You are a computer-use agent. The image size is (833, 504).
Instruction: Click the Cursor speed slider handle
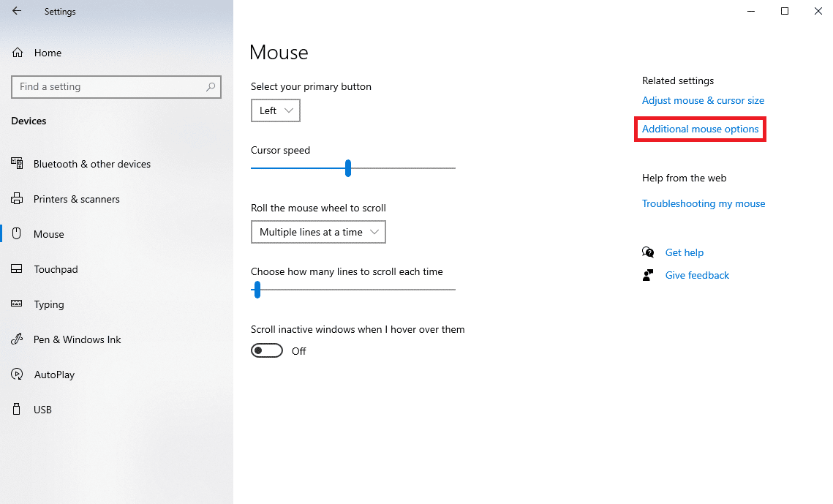(348, 168)
